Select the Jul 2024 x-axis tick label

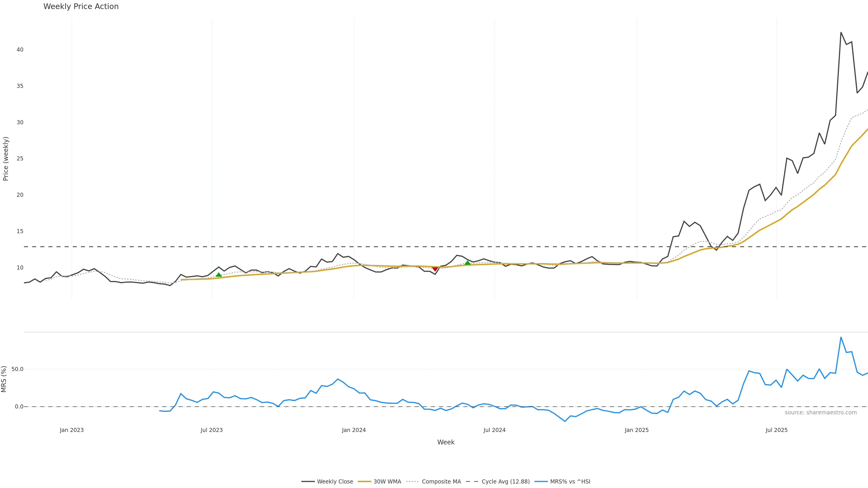pyautogui.click(x=494, y=430)
